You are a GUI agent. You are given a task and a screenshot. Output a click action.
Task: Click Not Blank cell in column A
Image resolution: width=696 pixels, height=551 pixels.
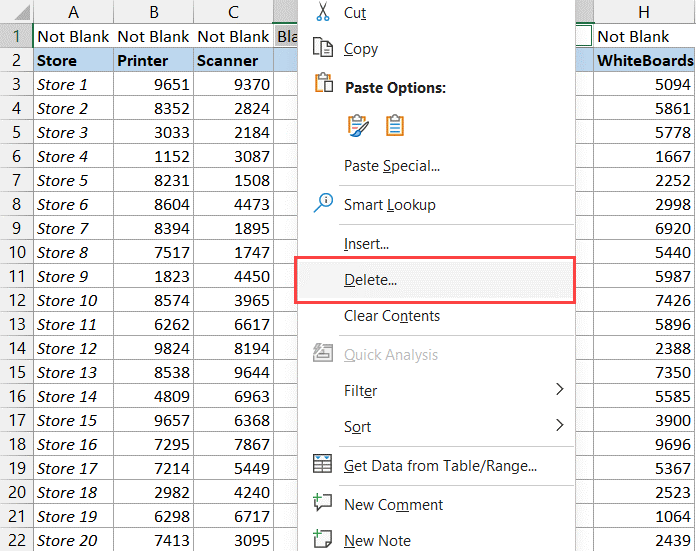[73, 36]
